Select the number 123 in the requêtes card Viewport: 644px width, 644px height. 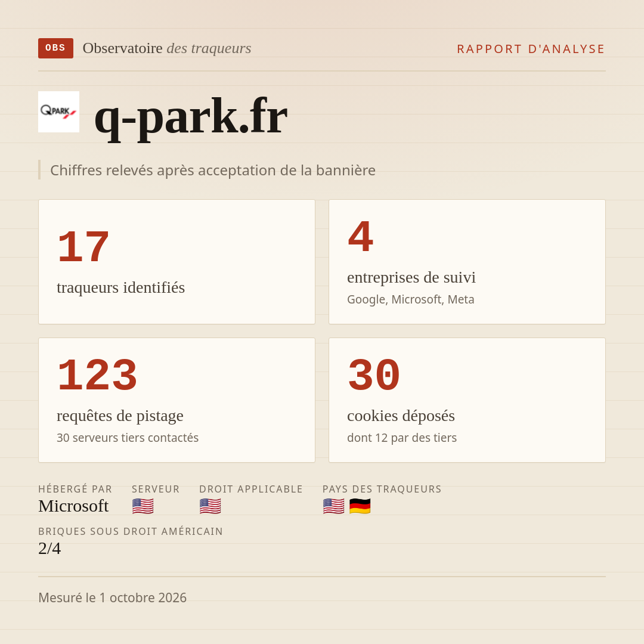point(97,375)
